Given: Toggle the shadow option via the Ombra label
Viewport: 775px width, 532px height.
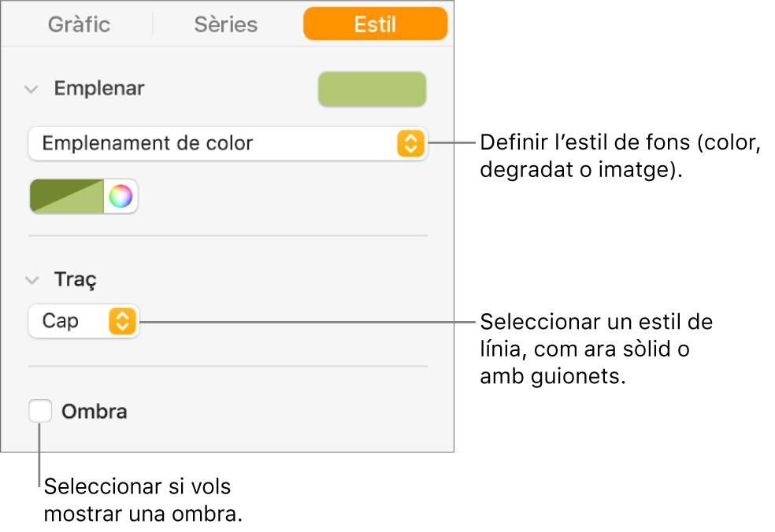Looking at the screenshot, I should (95, 411).
